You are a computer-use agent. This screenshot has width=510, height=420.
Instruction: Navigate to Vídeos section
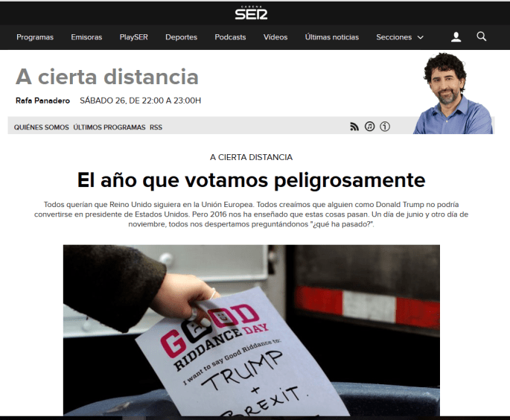click(275, 37)
